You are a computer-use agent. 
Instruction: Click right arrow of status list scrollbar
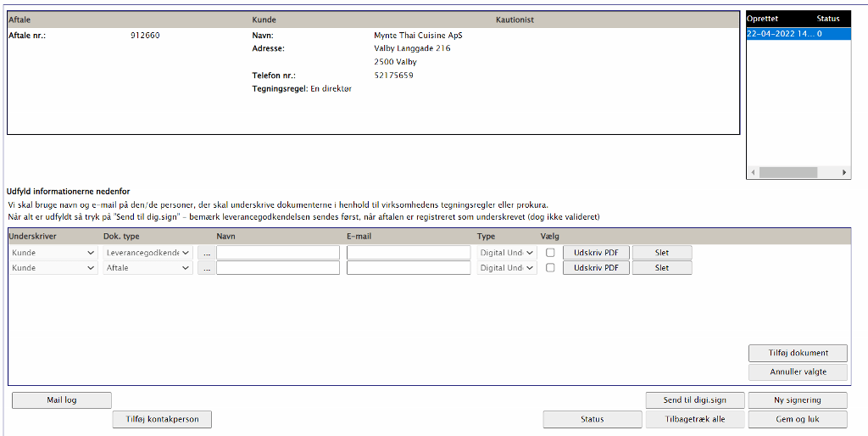pyautogui.click(x=844, y=172)
